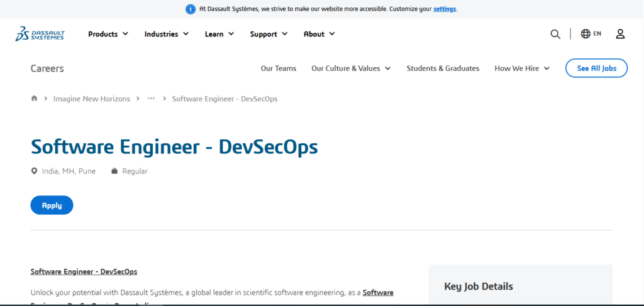
Task: Open the site search magnifier icon
Action: click(555, 34)
